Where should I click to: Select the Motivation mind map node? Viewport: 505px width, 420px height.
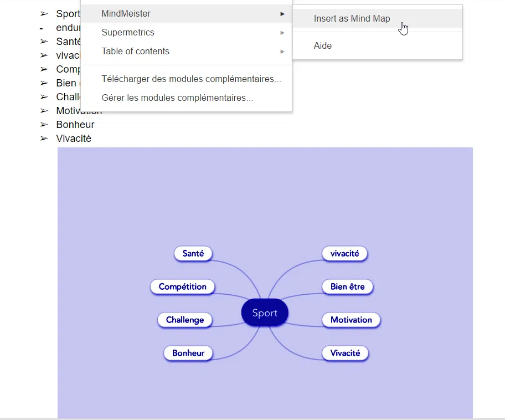point(351,320)
